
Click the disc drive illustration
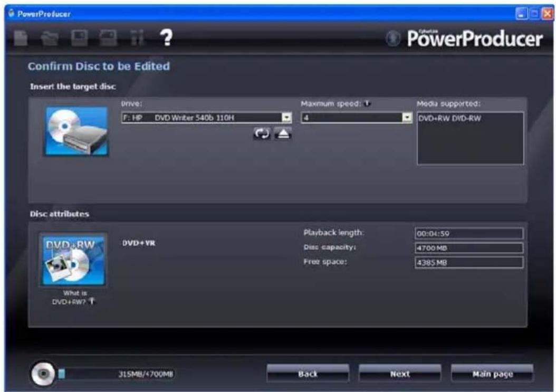tap(76, 131)
